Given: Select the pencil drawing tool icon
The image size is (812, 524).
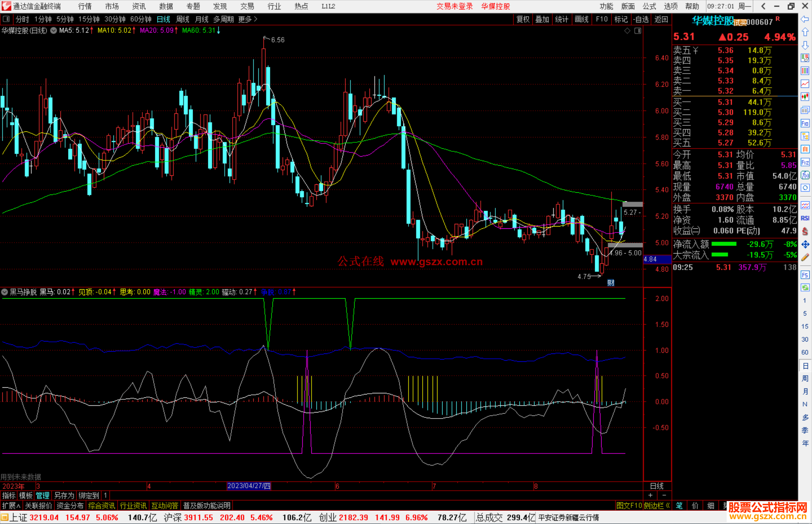Looking at the screenshot, I should point(805,258).
